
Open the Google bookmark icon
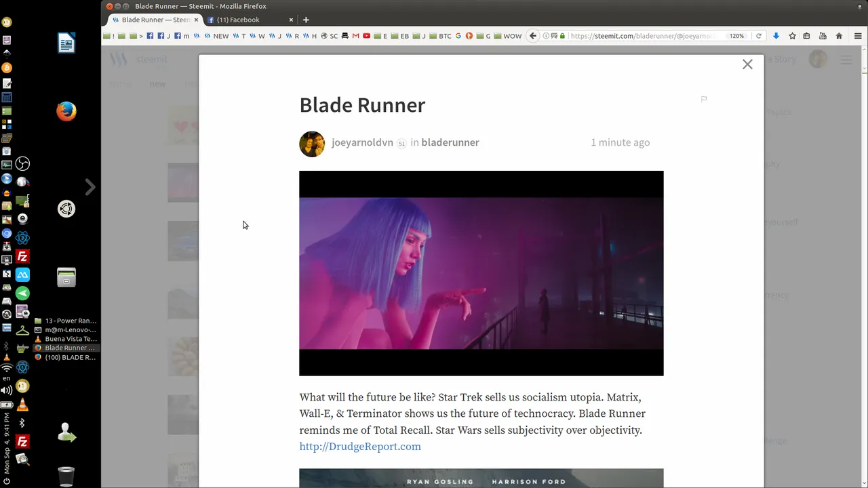(458, 36)
